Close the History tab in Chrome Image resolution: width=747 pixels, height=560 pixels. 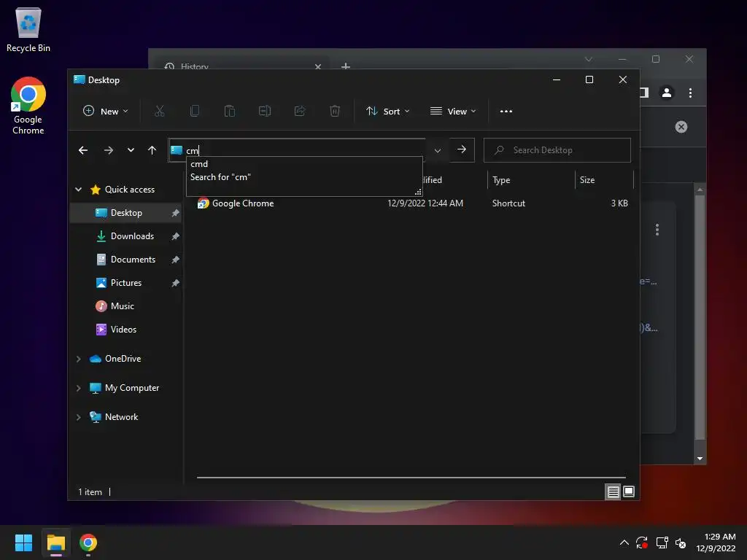coord(318,66)
